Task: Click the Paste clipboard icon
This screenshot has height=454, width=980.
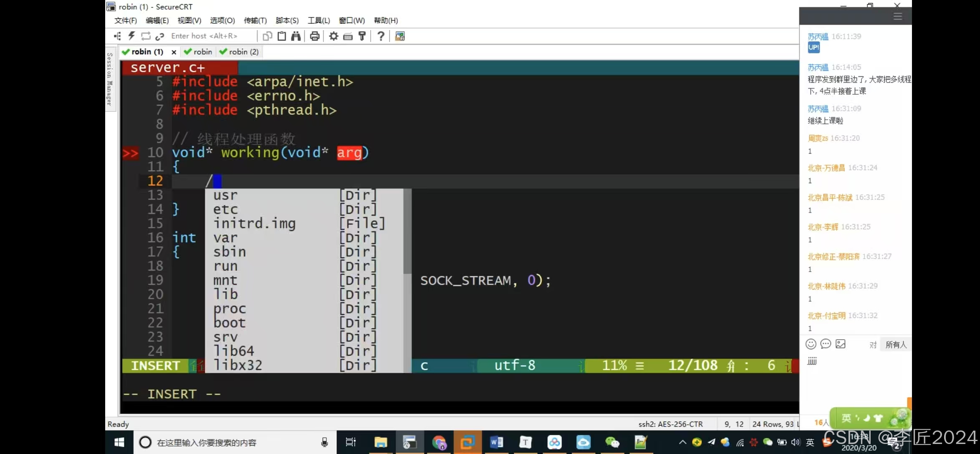Action: [x=282, y=36]
